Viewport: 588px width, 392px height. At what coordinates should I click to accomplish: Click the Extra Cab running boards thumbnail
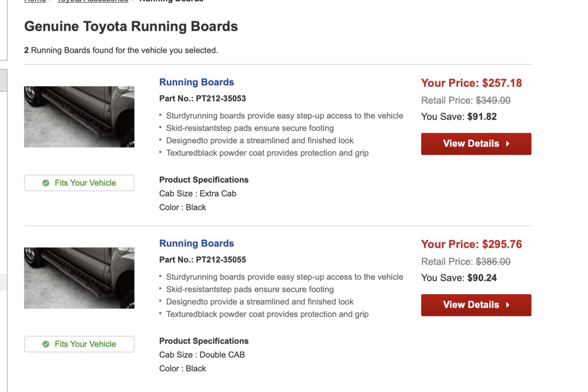click(79, 117)
